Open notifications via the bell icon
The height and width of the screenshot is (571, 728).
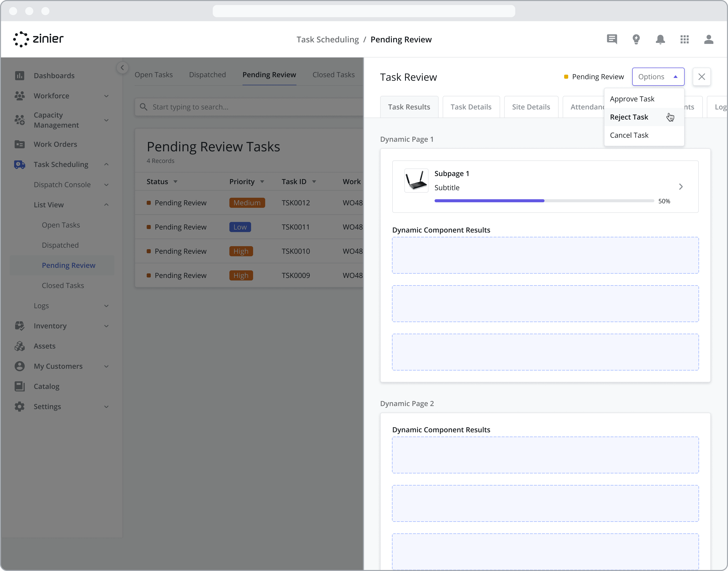(x=660, y=39)
